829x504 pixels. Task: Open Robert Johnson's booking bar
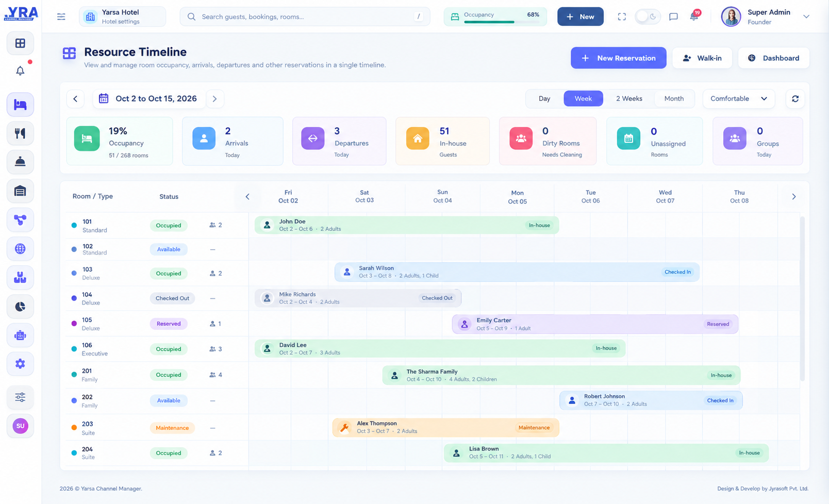tap(651, 400)
